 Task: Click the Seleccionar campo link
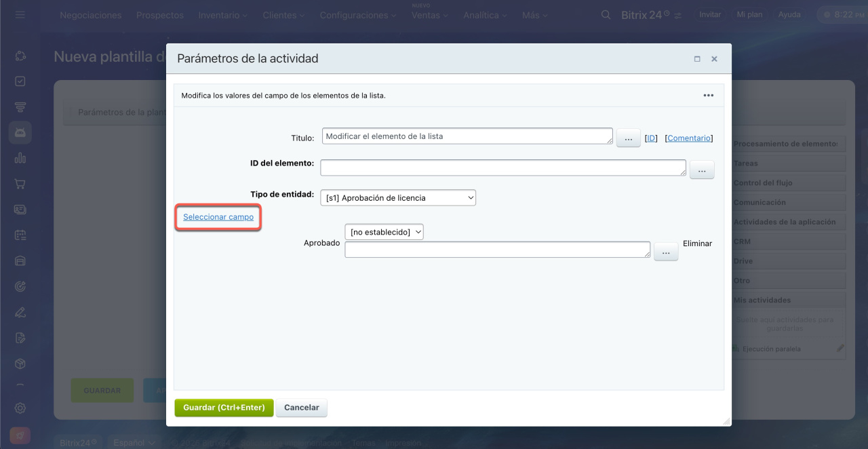[x=218, y=217]
